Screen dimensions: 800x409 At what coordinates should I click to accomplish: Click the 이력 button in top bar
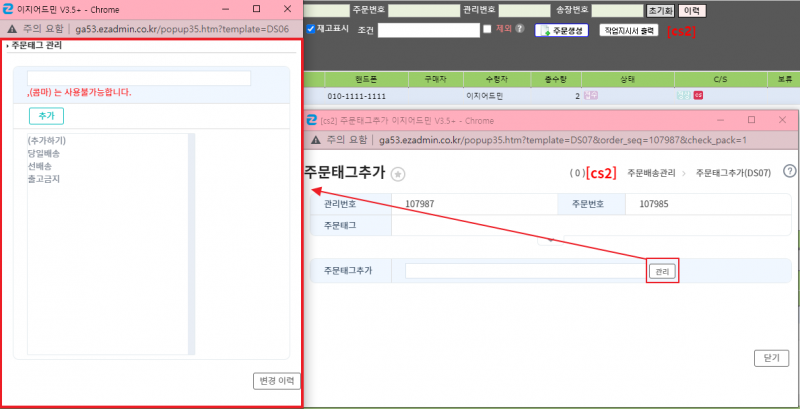tap(692, 10)
